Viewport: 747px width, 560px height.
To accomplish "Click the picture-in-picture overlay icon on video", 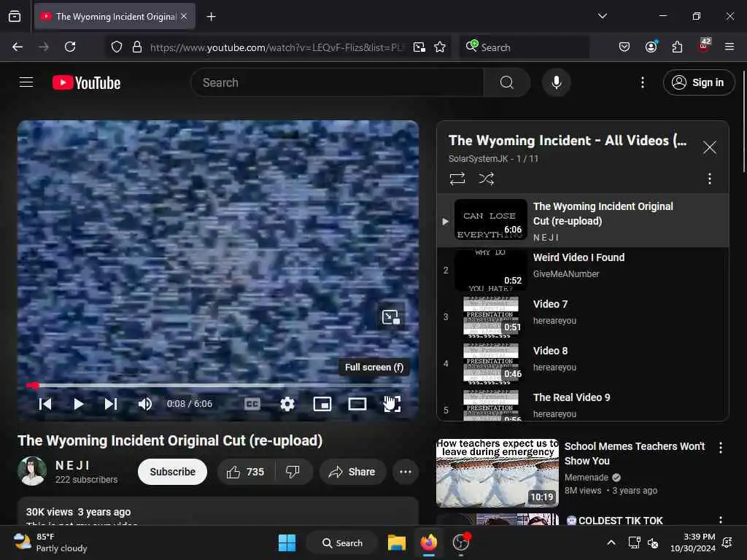I will click(391, 316).
